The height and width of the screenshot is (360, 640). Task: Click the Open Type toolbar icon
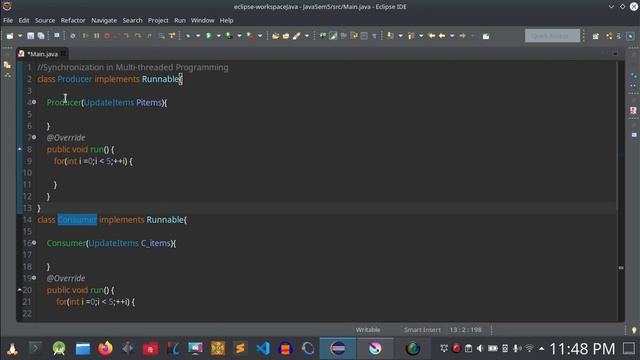pos(276,36)
